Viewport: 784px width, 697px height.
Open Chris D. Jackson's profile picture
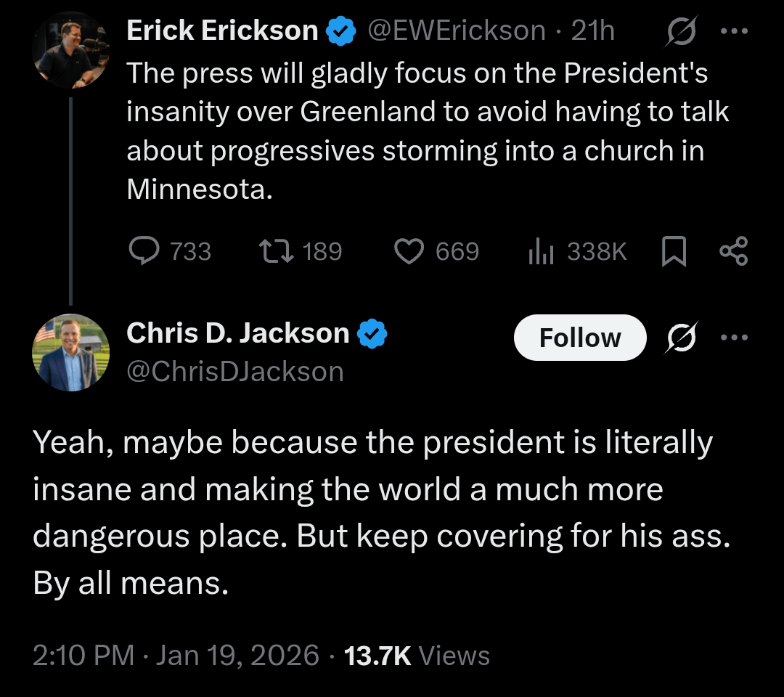[x=71, y=352]
